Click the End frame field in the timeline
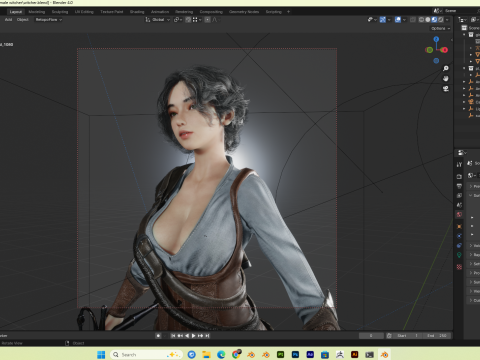 [x=437, y=336]
